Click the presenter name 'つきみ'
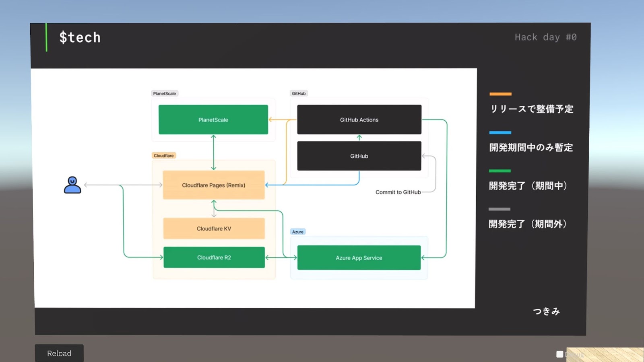The width and height of the screenshot is (644, 362). (x=546, y=311)
